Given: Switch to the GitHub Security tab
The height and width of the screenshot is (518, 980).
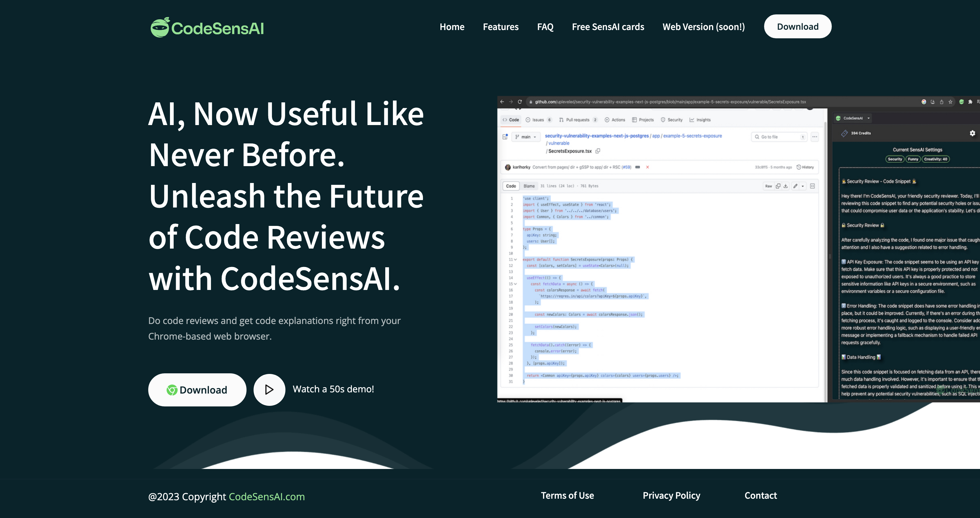Looking at the screenshot, I should pyautogui.click(x=672, y=120).
